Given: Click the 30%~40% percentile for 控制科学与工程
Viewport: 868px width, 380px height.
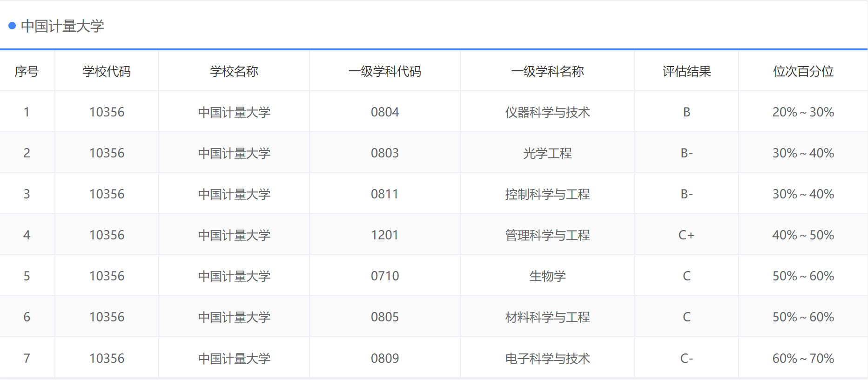Looking at the screenshot, I should pos(803,194).
